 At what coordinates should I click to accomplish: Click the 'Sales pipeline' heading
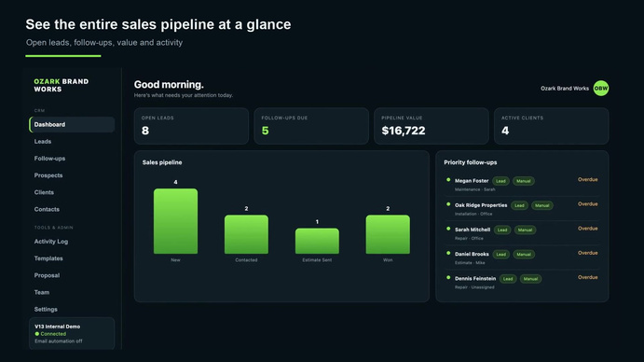pos(162,162)
